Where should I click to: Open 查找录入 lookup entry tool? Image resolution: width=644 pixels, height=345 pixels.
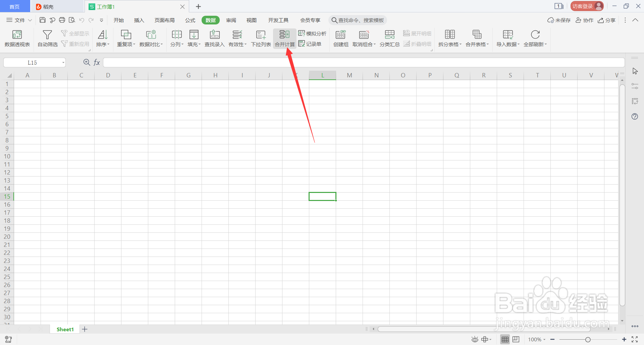[x=214, y=39]
